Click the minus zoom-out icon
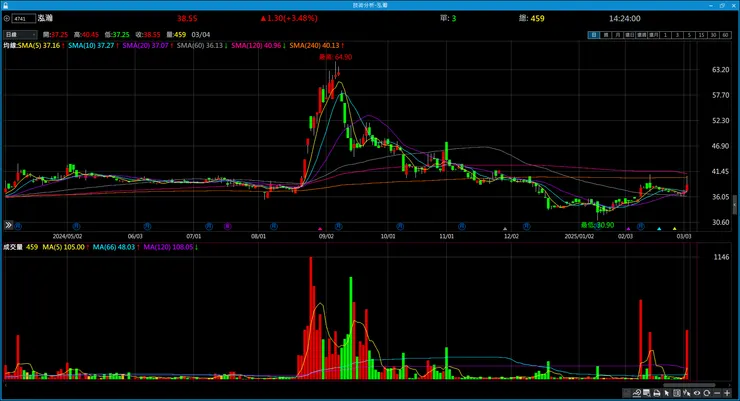 tap(717, 393)
